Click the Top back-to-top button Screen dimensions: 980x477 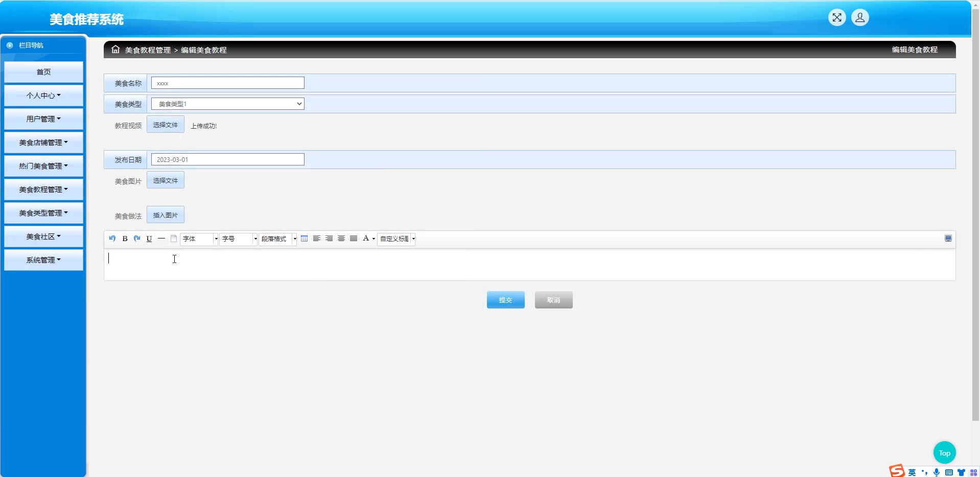click(x=944, y=453)
